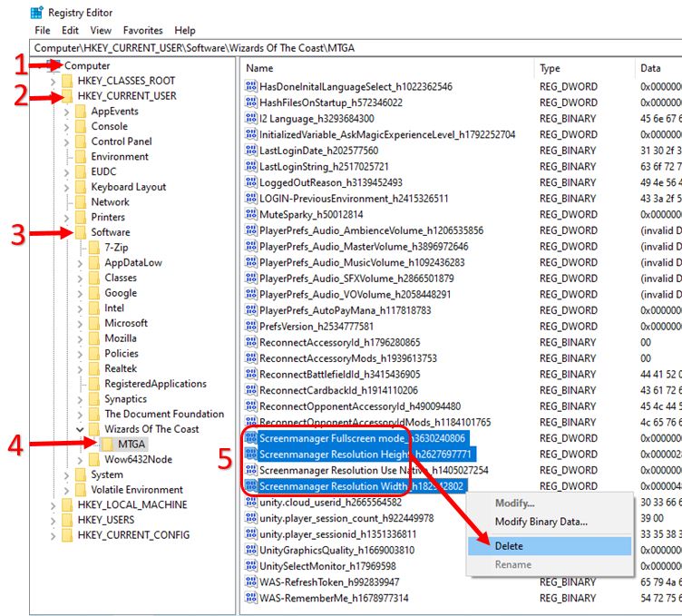682x616 pixels.
Task: Click the ReconnectBattlefieldId value icon
Action: coord(251,374)
